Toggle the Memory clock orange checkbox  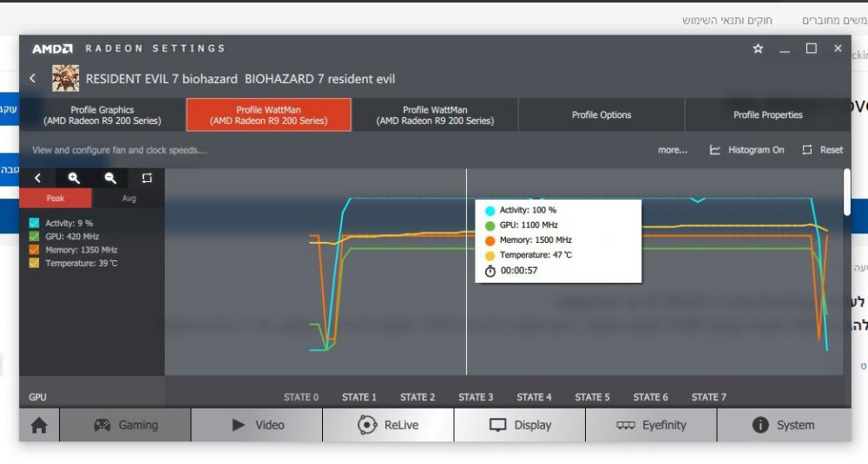coord(34,250)
